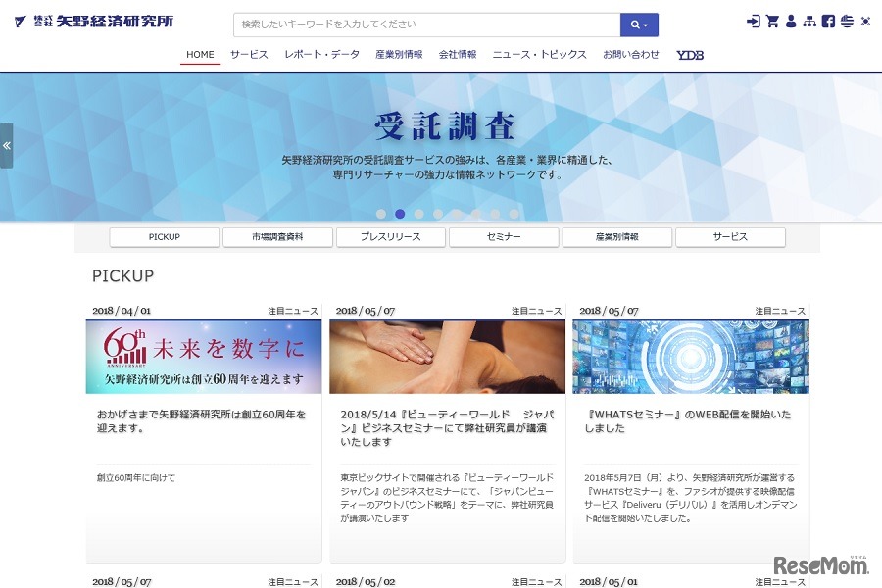Screen dimensions: 882x588
Task: Click the date 2018/04/01
Action: [122, 311]
